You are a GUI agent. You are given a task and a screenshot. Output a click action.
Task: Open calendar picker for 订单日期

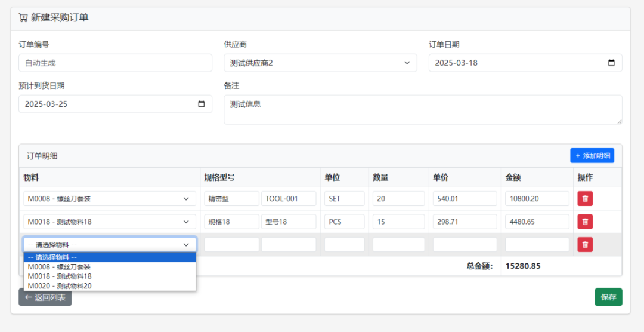pos(611,63)
